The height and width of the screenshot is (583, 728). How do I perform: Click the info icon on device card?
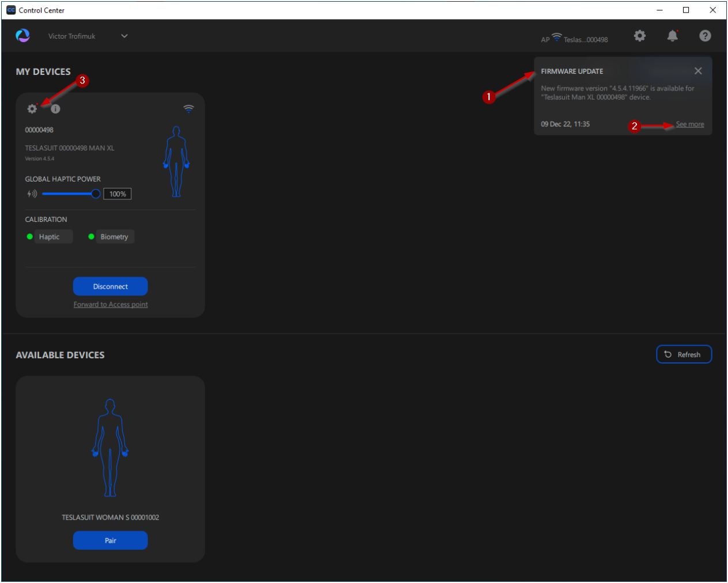coord(55,109)
